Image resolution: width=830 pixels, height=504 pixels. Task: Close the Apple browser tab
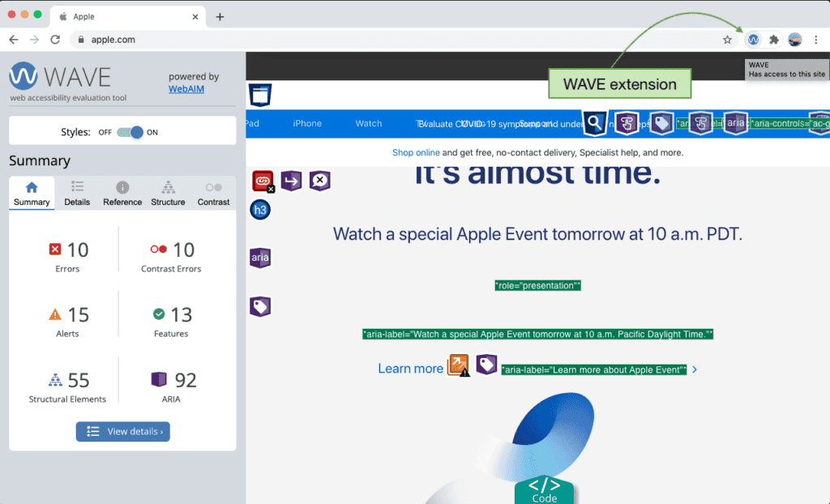coord(195,17)
